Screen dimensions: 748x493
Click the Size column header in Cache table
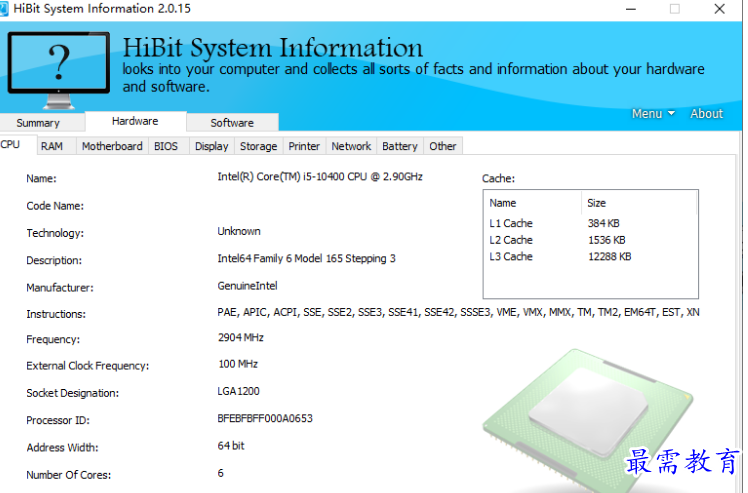[639, 203]
